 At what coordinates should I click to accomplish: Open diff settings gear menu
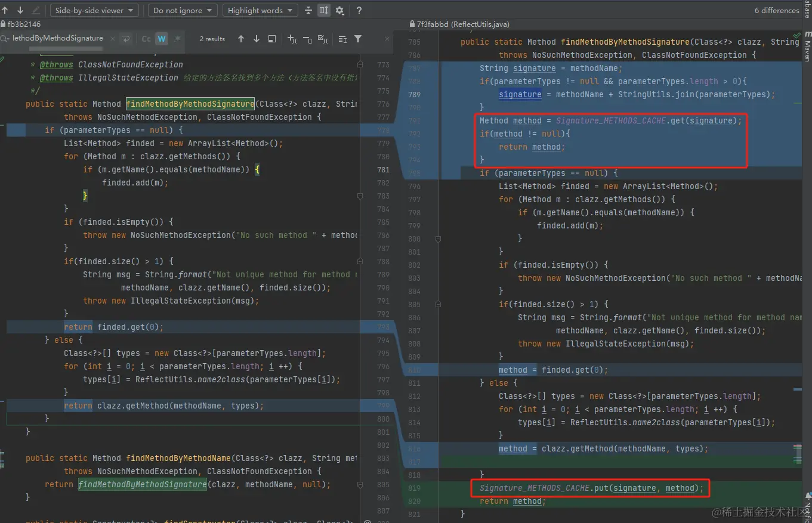tap(339, 10)
